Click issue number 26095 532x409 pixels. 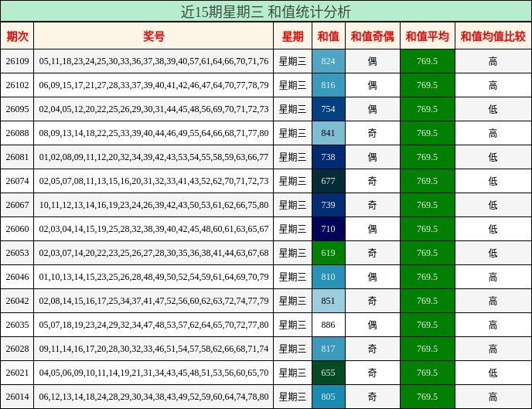[17, 109]
